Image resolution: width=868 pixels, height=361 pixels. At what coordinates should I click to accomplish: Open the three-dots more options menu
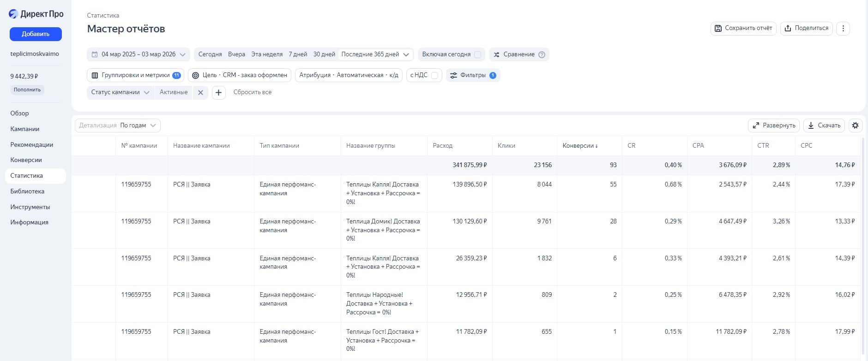843,28
